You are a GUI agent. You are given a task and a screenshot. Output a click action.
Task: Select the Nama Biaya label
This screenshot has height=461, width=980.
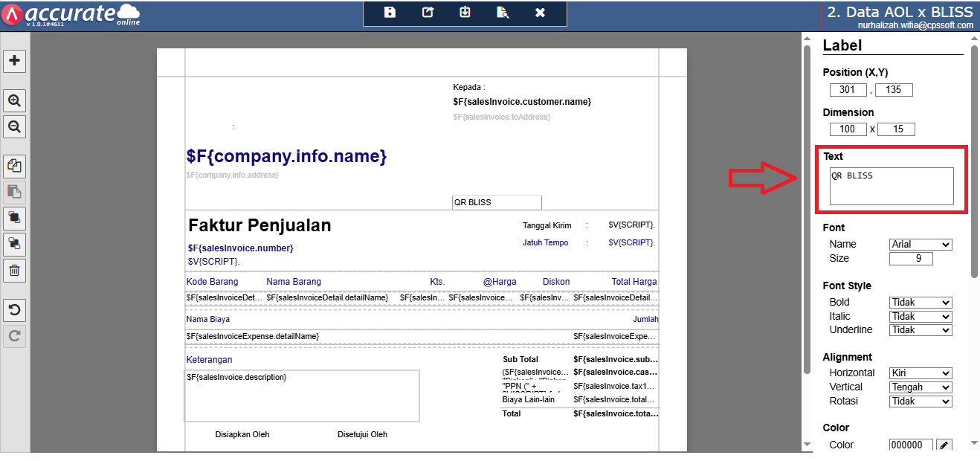(x=207, y=319)
